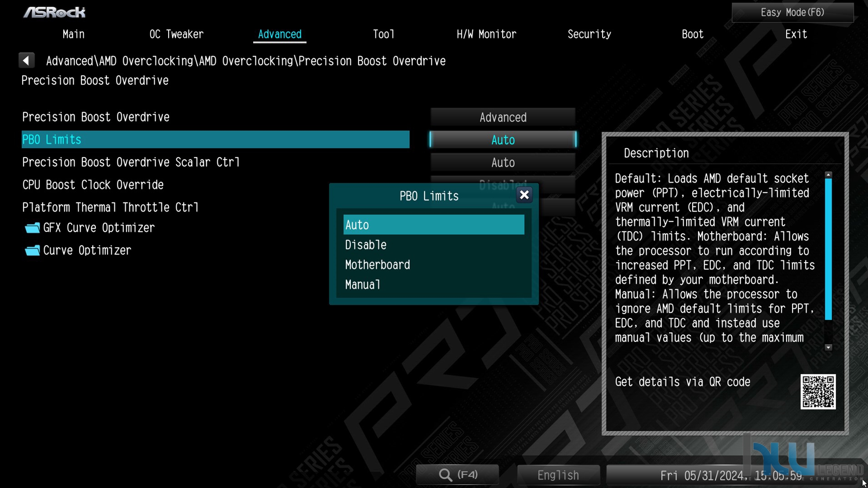Open Precision Boost Overdrive Scalar Ctrl dropdown

(503, 163)
